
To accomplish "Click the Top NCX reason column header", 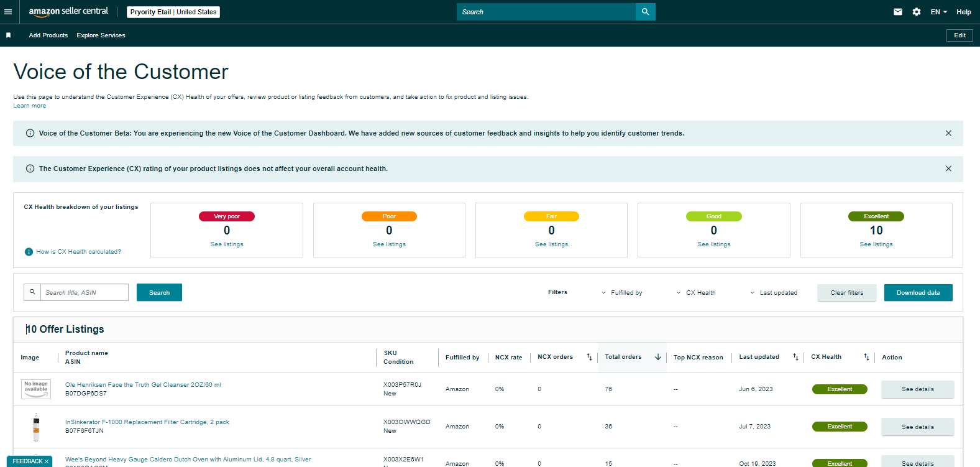I will [698, 358].
